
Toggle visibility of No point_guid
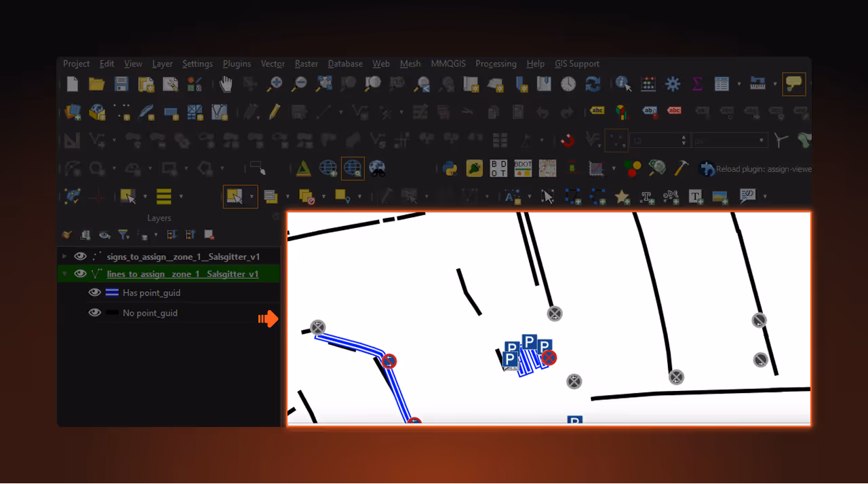95,312
